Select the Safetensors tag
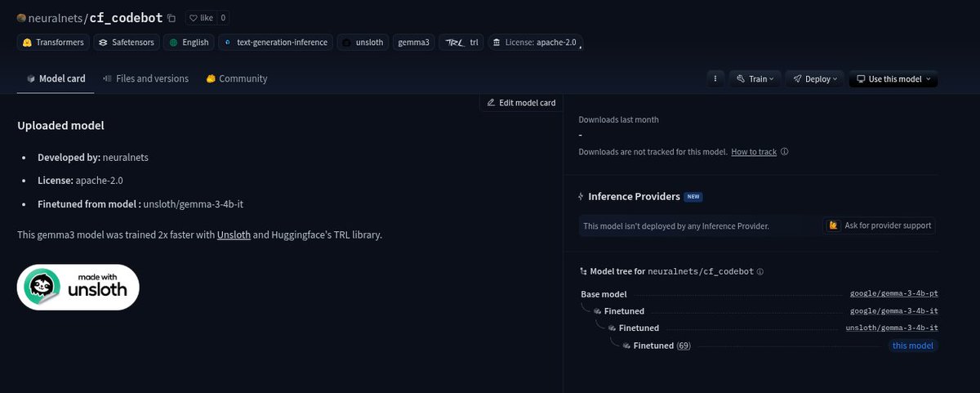This screenshot has height=393, width=980. [126, 42]
